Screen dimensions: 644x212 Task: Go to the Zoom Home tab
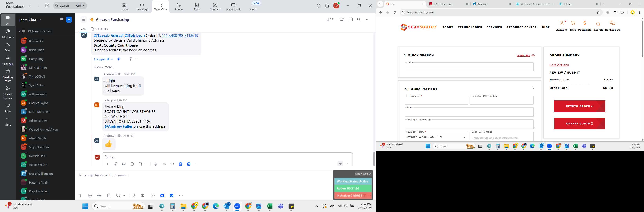(x=124, y=7)
